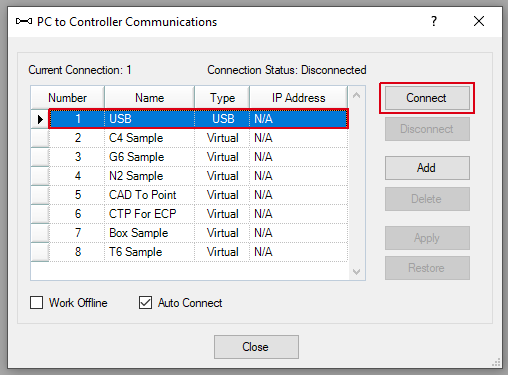Image resolution: width=508 pixels, height=375 pixels.
Task: Click the list scroll up arrow
Action: (356, 96)
